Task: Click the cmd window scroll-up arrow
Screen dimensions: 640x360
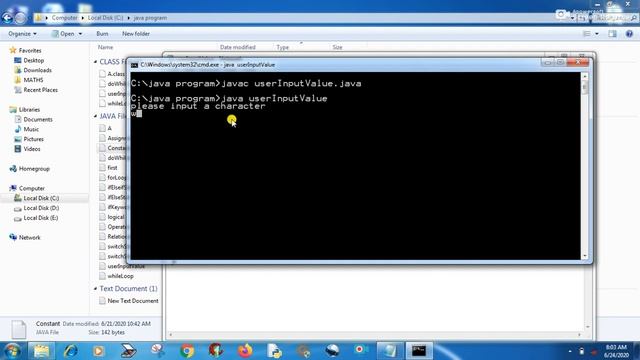Action: click(x=584, y=76)
